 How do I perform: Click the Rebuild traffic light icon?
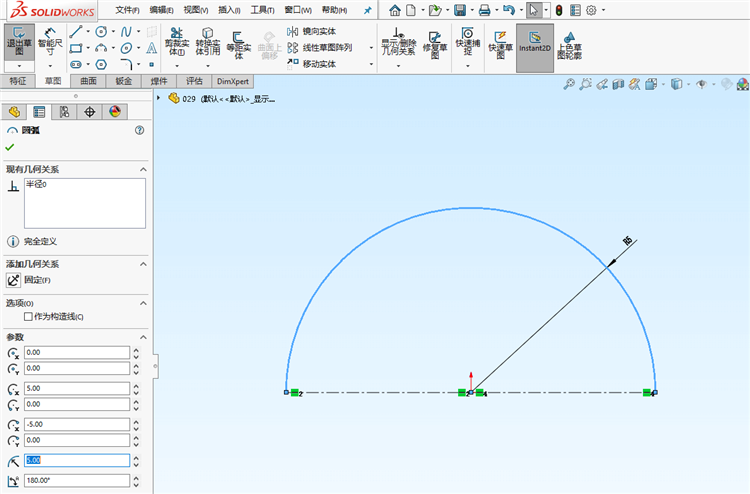tap(559, 10)
